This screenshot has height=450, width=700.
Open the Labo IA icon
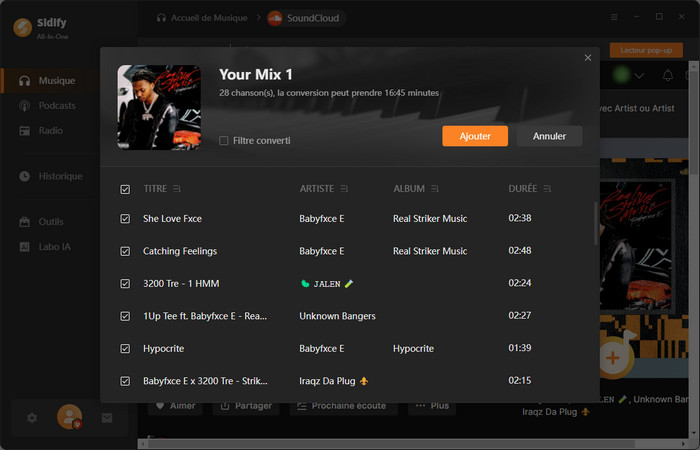click(26, 246)
